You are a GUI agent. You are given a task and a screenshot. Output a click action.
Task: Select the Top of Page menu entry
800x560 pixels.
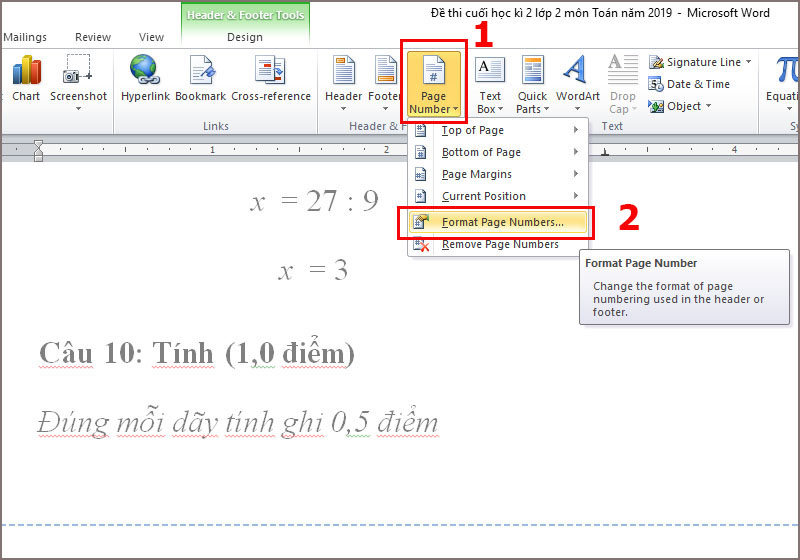[497, 130]
